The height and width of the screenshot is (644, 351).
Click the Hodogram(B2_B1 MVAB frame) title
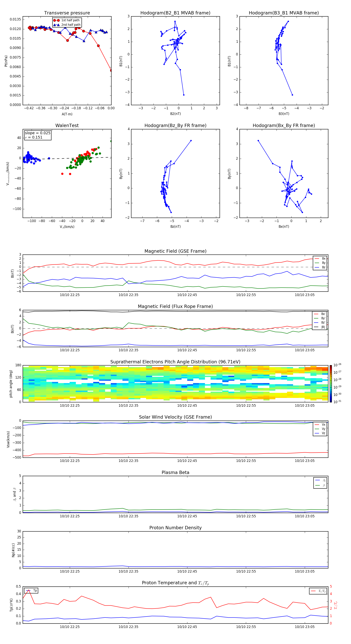click(x=175, y=13)
